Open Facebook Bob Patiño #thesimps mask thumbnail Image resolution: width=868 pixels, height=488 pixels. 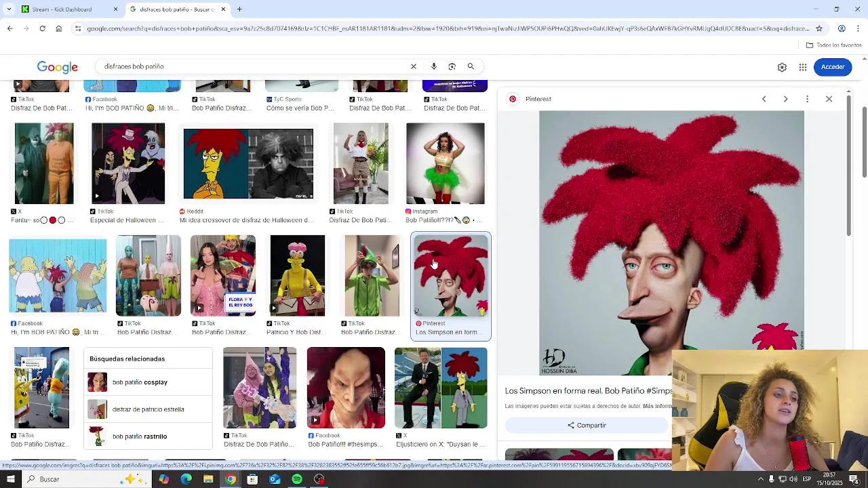point(346,388)
